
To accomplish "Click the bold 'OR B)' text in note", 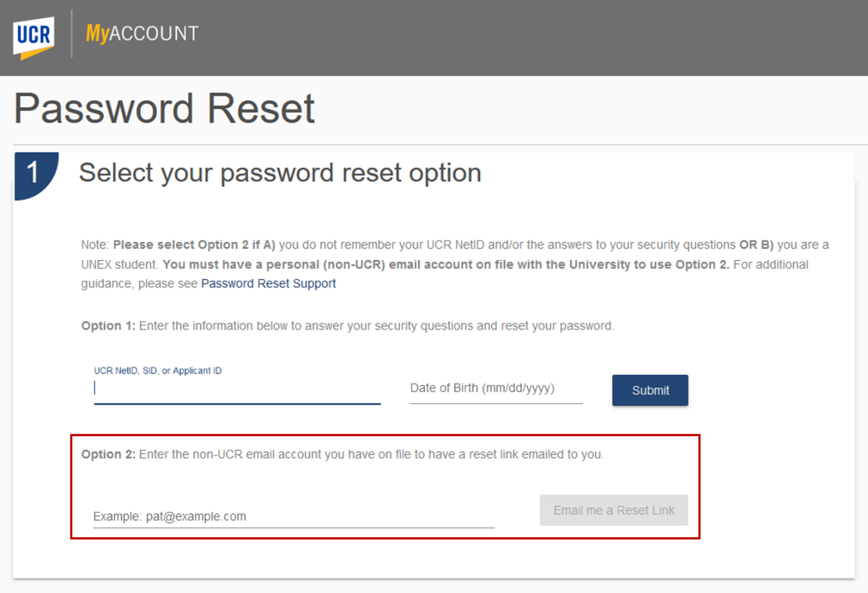I will tap(756, 245).
